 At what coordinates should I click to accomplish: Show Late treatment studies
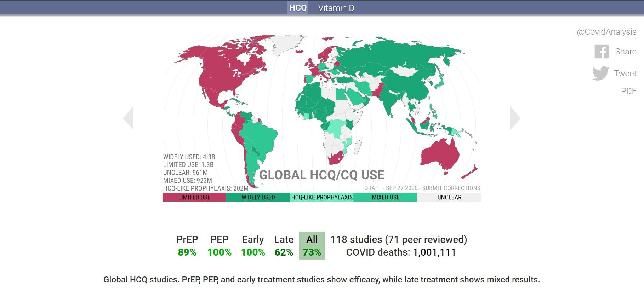(x=284, y=246)
